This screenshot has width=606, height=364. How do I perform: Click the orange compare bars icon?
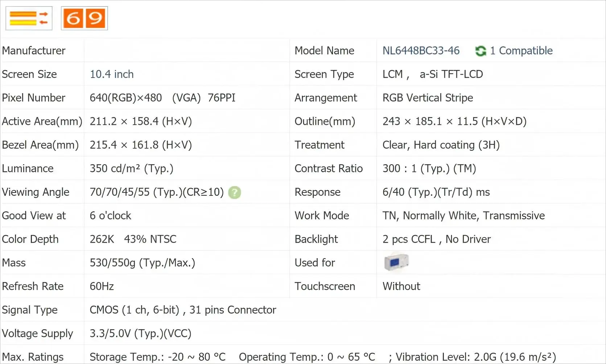click(x=29, y=18)
